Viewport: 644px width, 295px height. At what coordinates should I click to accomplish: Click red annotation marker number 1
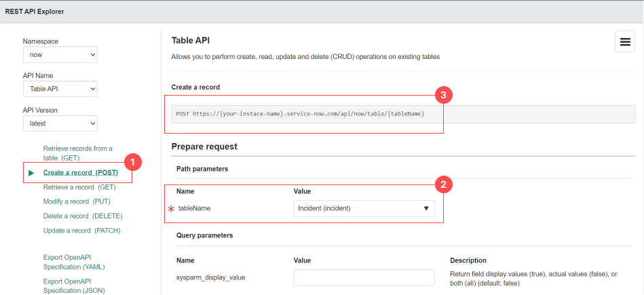133,161
